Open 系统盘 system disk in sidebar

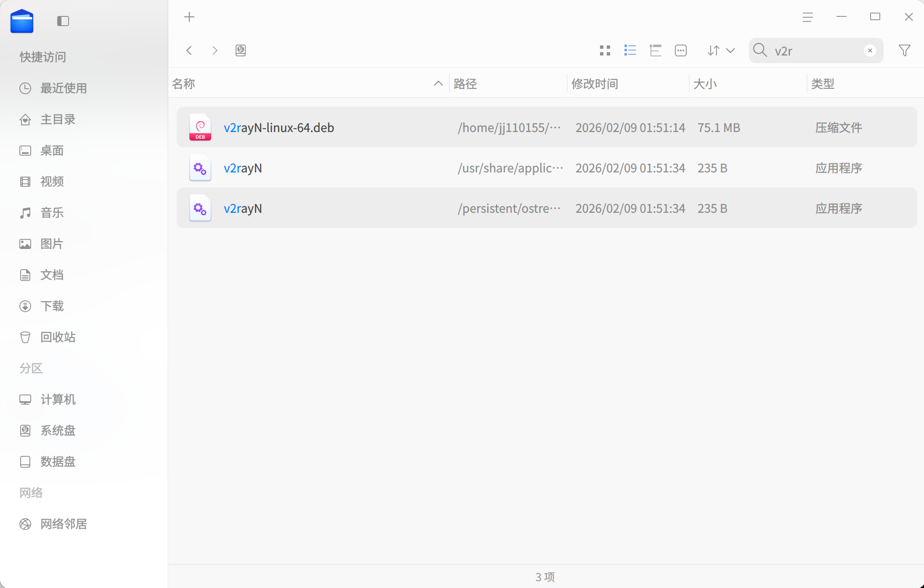pyautogui.click(x=58, y=430)
